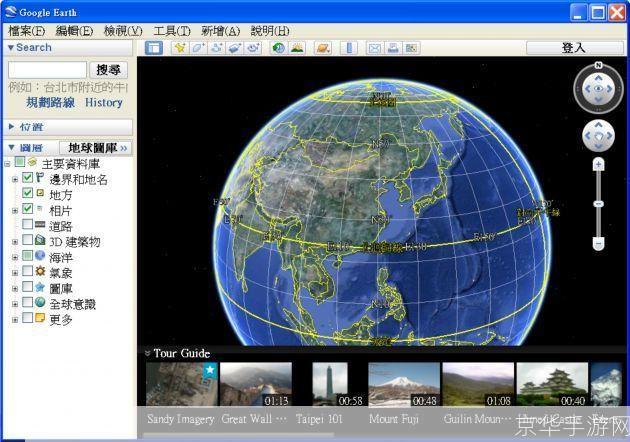Click the look right arrow on eye joystick
The image size is (630, 442).
point(610,89)
